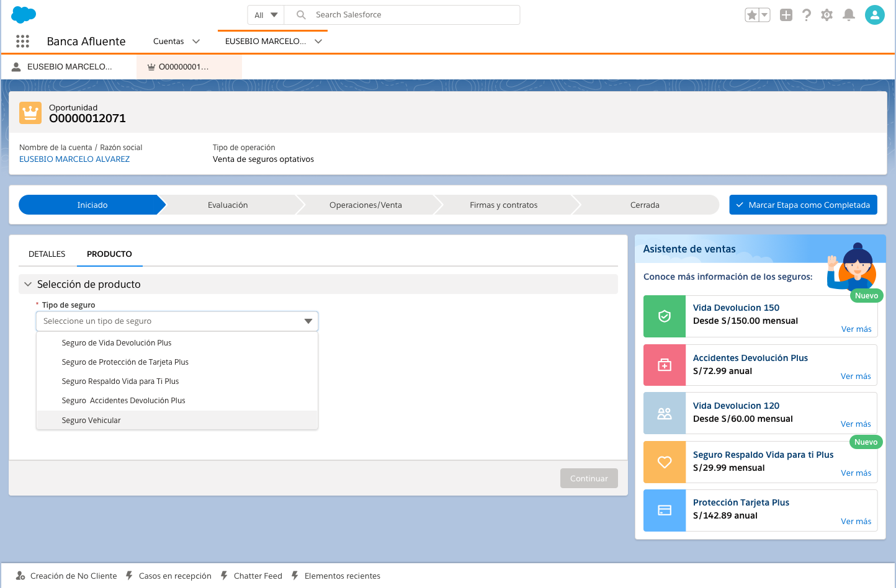Switch to the DETALLES tab

tap(47, 254)
